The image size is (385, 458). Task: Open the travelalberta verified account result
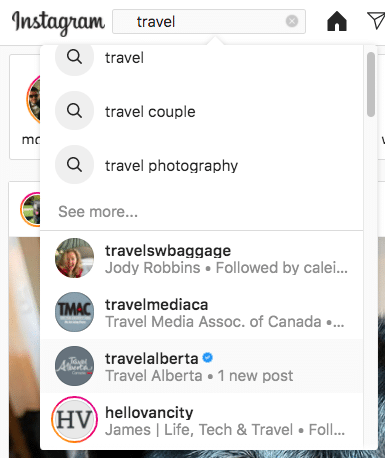(x=202, y=366)
